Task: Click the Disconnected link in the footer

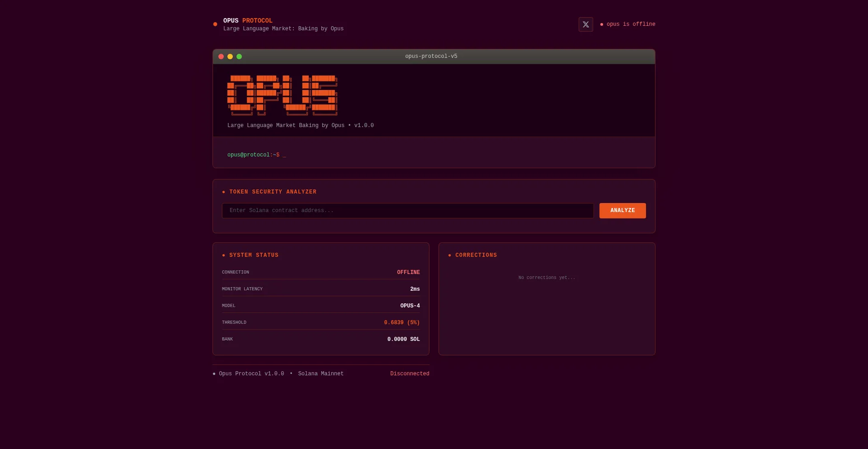Action: click(x=409, y=373)
